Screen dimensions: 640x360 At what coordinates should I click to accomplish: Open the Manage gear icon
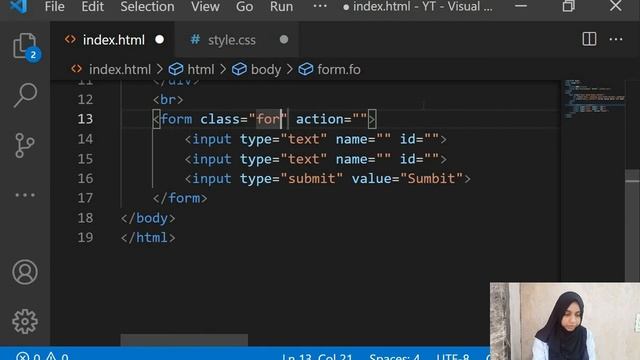pos(25,322)
